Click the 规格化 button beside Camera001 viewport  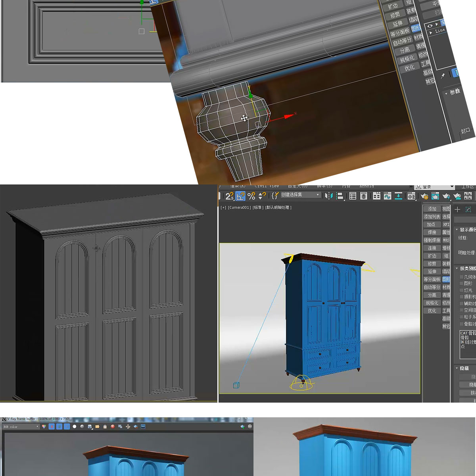pos(432,303)
